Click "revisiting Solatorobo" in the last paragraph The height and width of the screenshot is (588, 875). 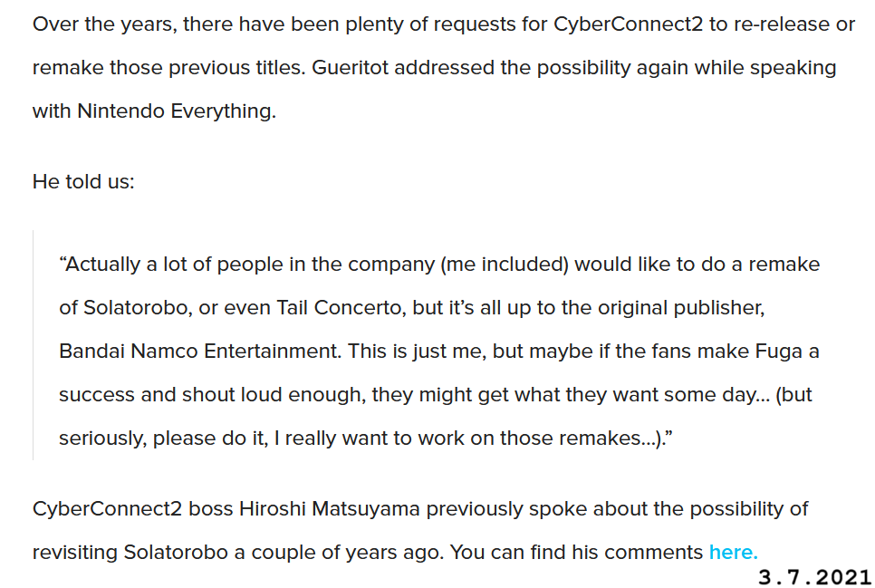click(x=130, y=553)
